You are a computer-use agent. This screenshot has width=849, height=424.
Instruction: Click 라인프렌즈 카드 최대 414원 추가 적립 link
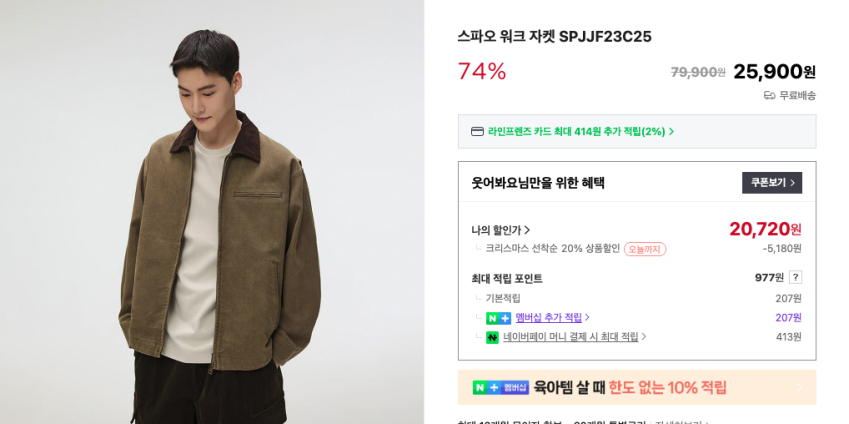576,132
